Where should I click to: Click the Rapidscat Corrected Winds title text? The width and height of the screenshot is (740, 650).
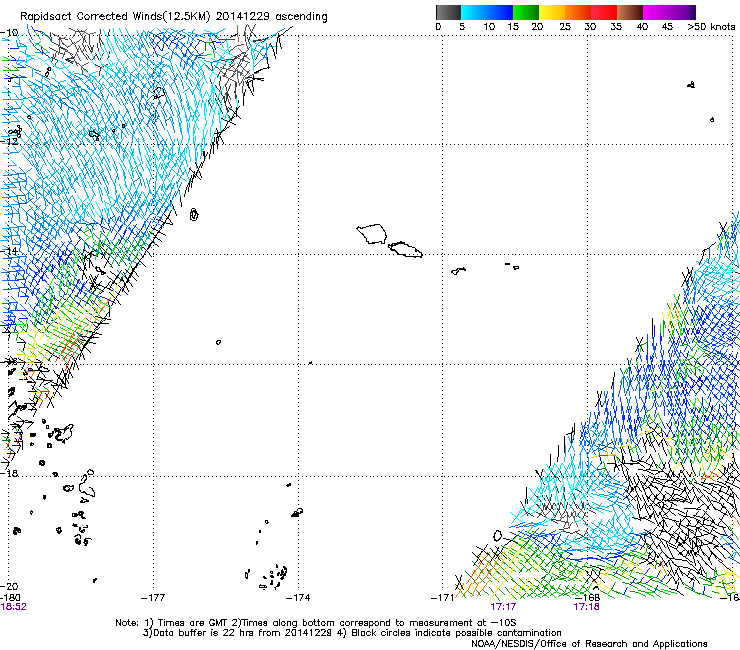click(174, 17)
